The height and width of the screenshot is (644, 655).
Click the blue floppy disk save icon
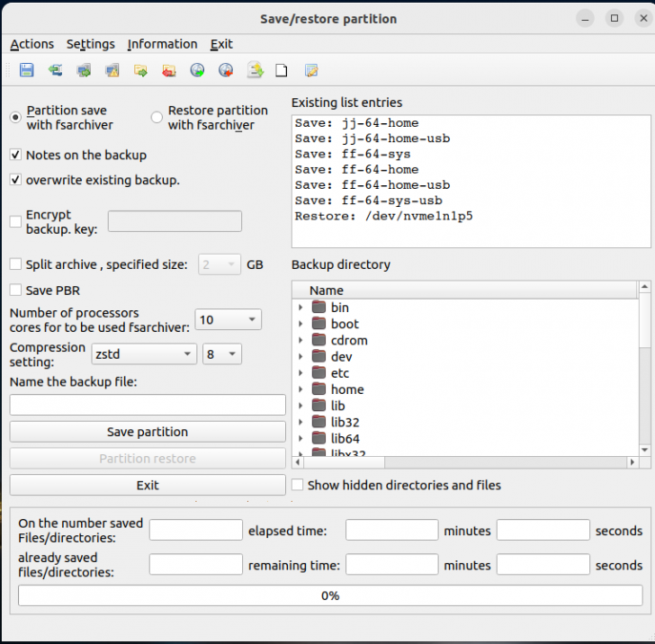(27, 70)
